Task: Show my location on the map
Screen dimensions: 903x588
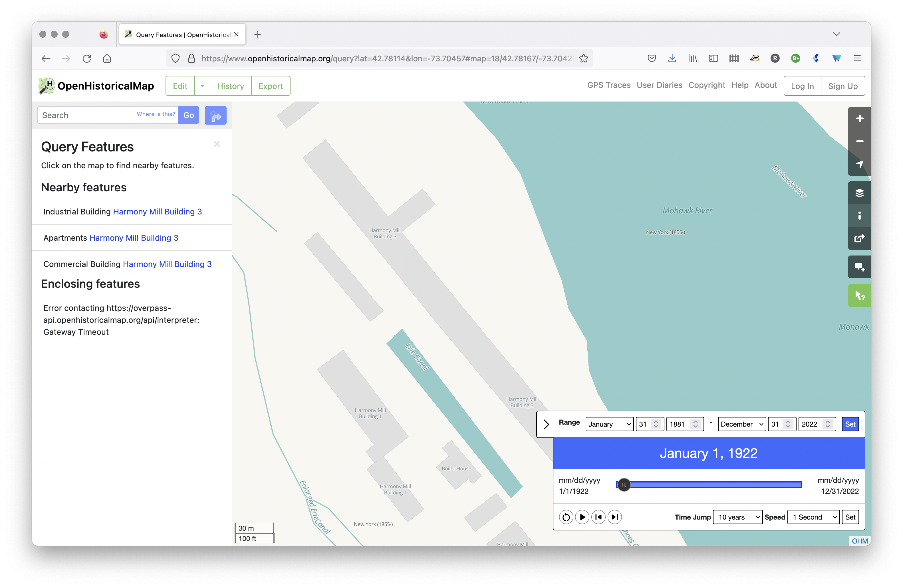Action: tap(859, 164)
